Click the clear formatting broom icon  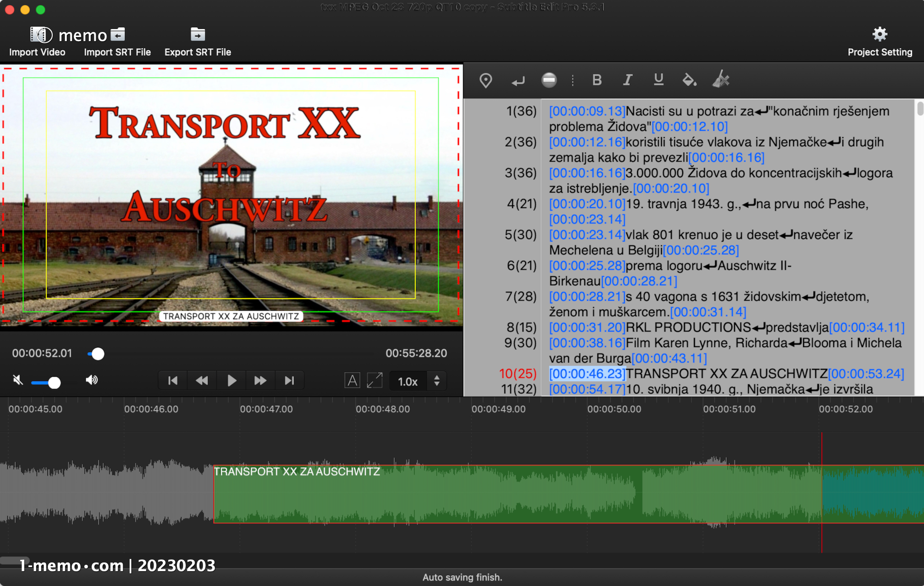pyautogui.click(x=721, y=79)
